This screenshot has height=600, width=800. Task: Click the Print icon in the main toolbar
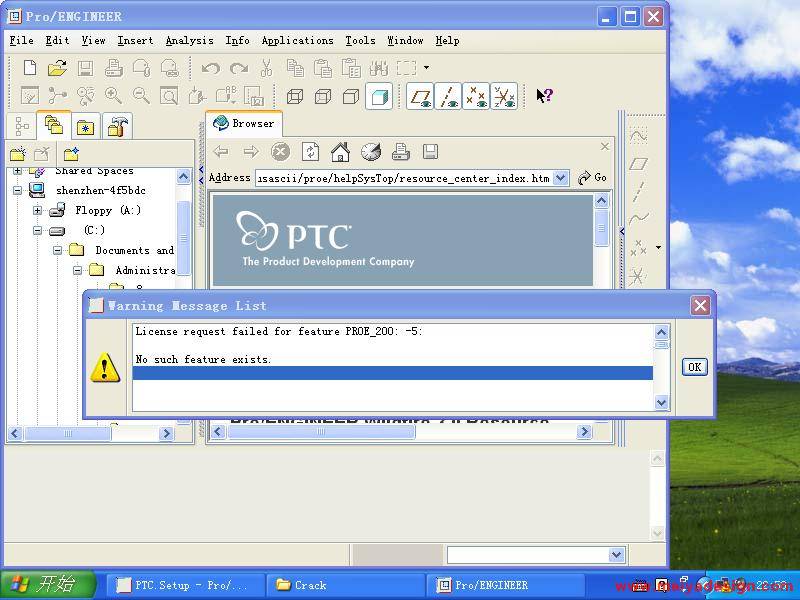point(113,68)
